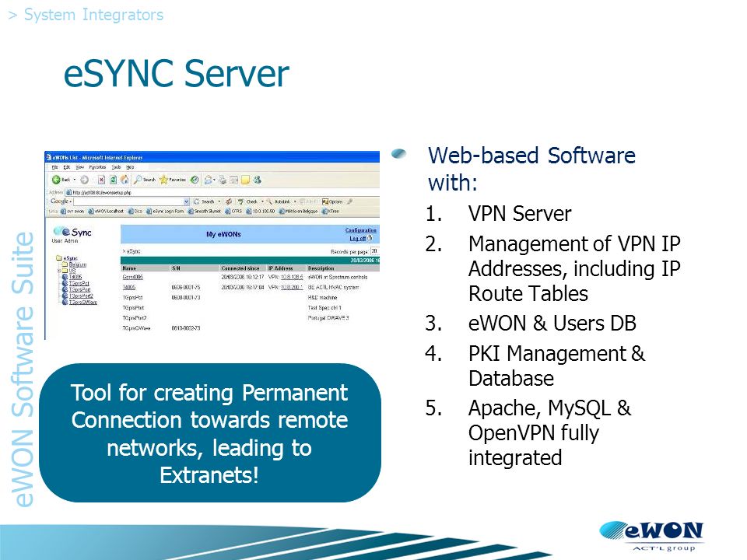Click the 'R&D machine' description cell
This screenshot has height=560, width=747.
tap(322, 297)
